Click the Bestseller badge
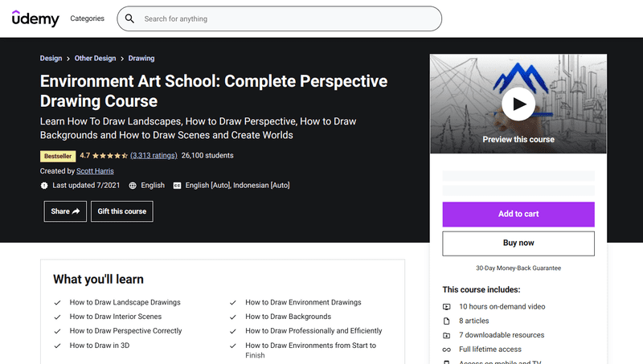Screen dimensions: 643x364 coord(58,156)
